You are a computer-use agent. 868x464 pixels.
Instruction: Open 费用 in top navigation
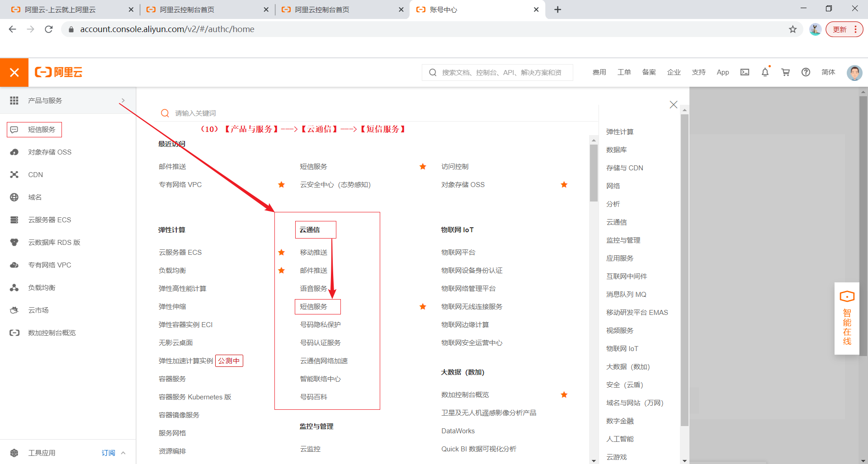[x=599, y=72]
